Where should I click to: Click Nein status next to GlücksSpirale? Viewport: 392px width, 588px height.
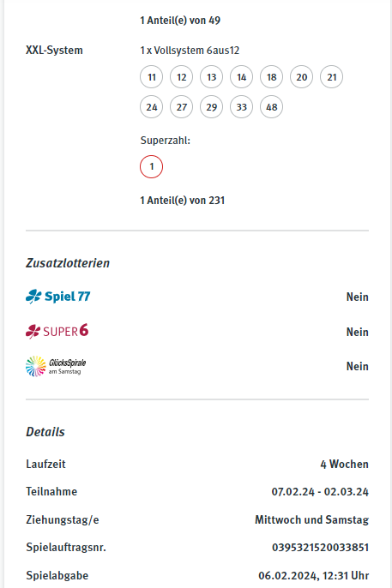[357, 366]
